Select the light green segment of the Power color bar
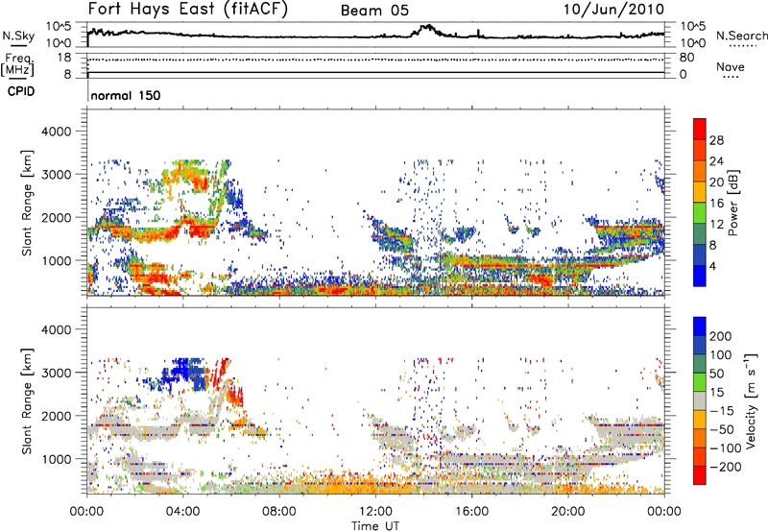Image resolution: width=768 pixels, height=532 pixels. (x=700, y=213)
